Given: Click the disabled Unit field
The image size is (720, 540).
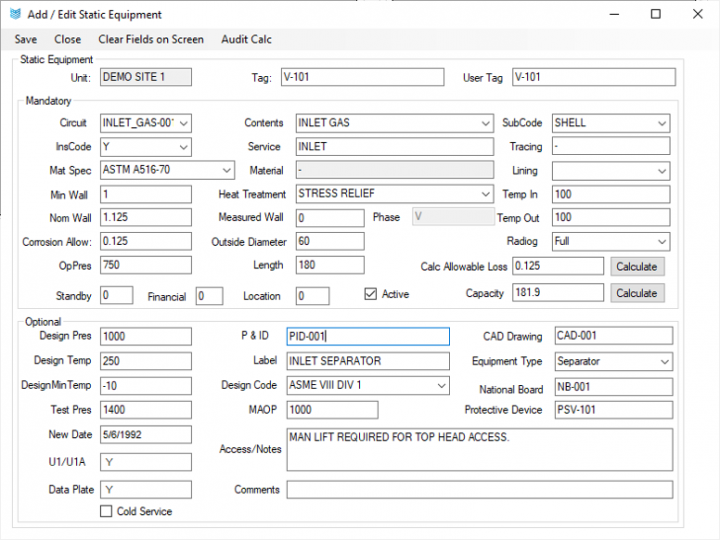Looking at the screenshot, I should tap(146, 77).
